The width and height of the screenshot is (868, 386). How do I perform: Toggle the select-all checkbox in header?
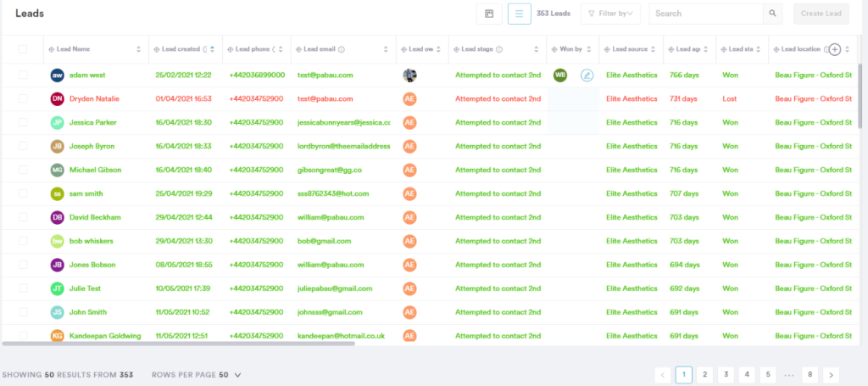pos(23,50)
